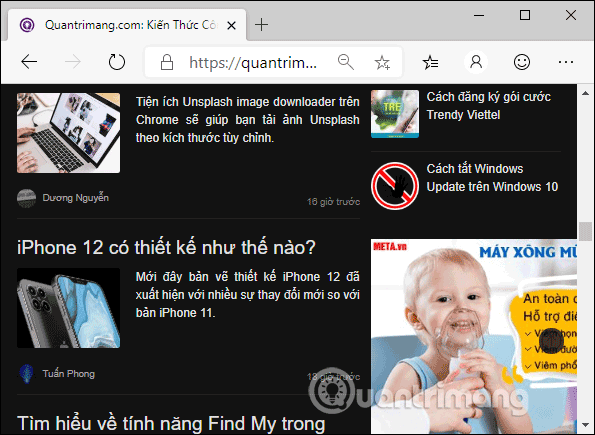This screenshot has height=435, width=595.
Task: Open the favorites list panel
Action: pos(430,62)
